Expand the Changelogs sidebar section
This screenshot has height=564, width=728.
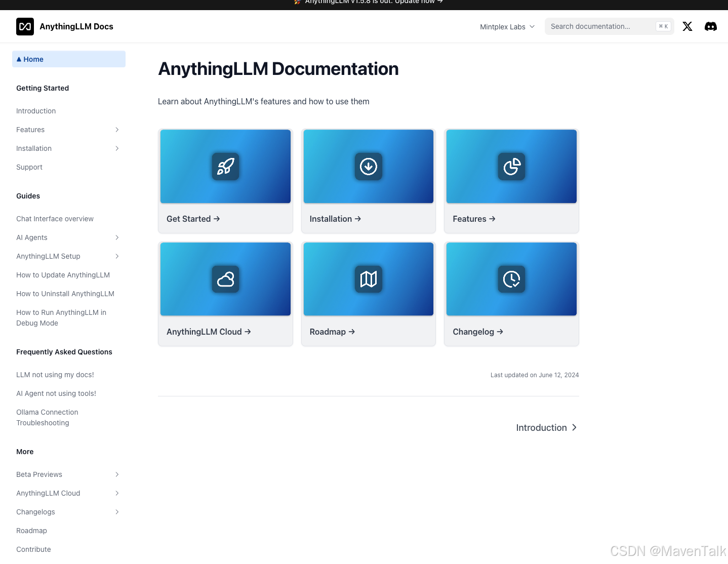click(117, 512)
